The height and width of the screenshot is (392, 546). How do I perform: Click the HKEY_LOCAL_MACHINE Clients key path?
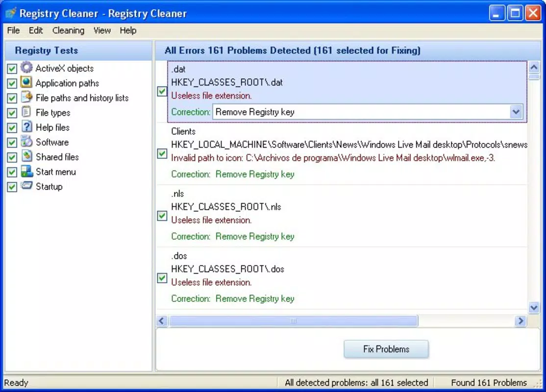click(x=349, y=145)
